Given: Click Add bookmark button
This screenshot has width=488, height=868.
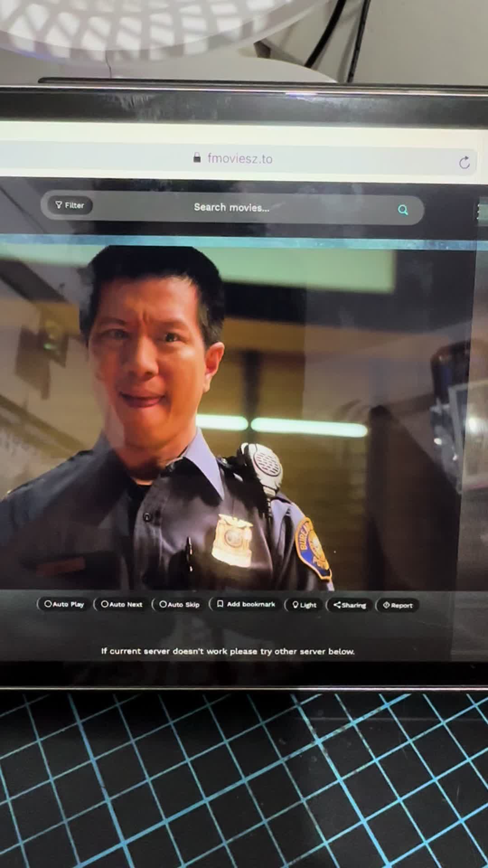Looking at the screenshot, I should click(246, 604).
